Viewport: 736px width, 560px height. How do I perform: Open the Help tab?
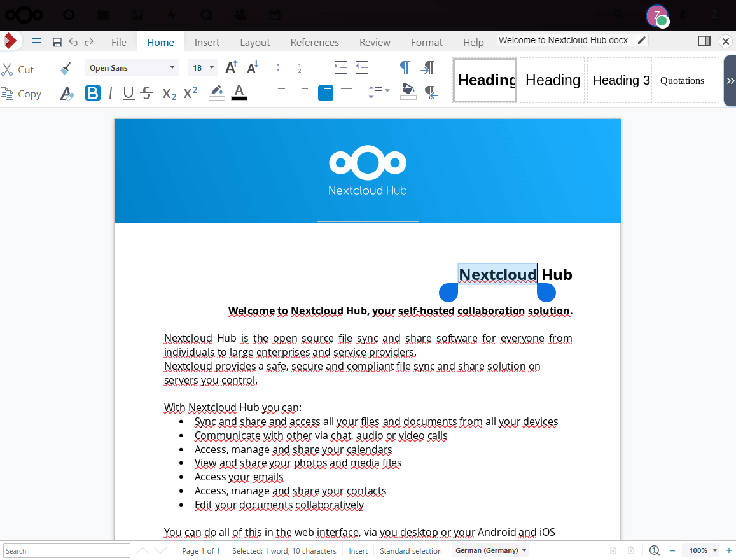[473, 42]
